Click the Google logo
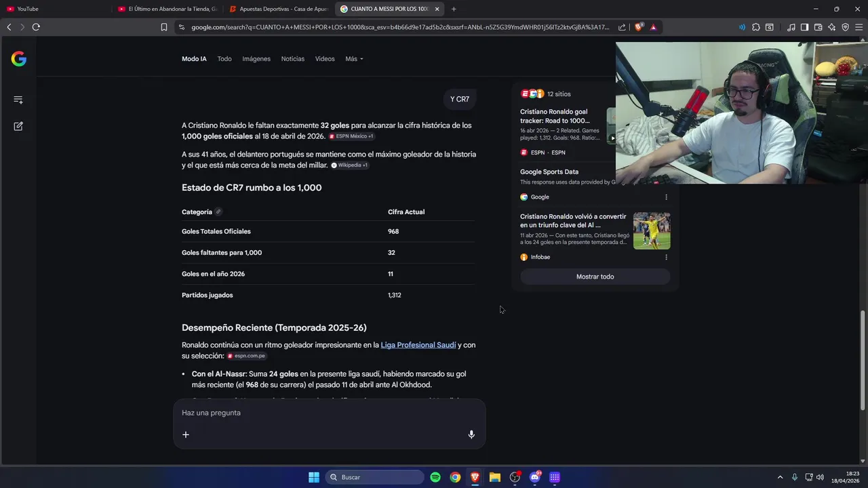This screenshot has height=488, width=868. [x=18, y=59]
